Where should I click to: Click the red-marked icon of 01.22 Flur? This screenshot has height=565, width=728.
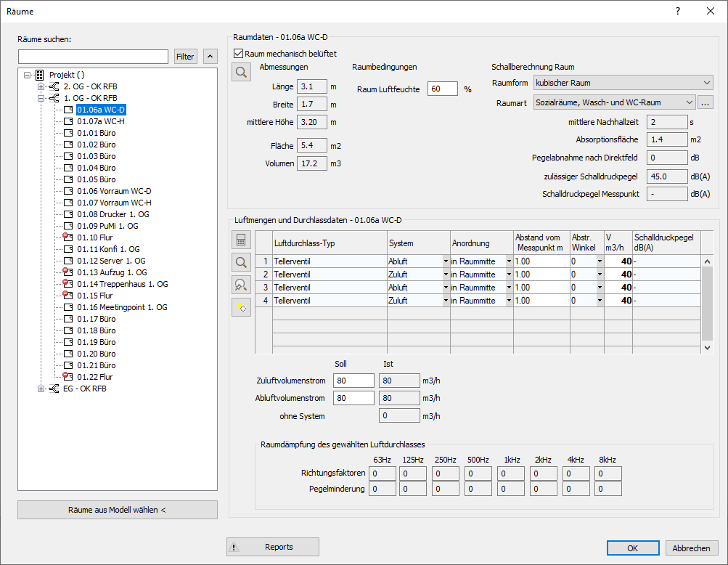pyautogui.click(x=68, y=377)
